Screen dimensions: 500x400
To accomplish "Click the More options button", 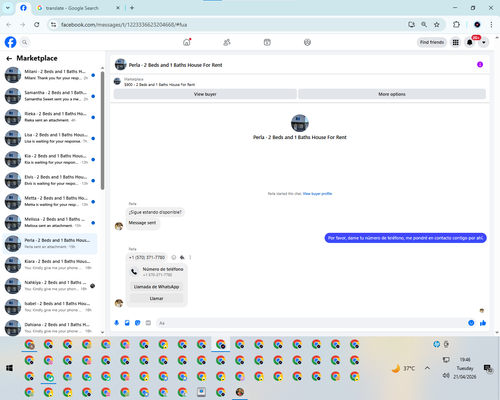I will 392,94.
